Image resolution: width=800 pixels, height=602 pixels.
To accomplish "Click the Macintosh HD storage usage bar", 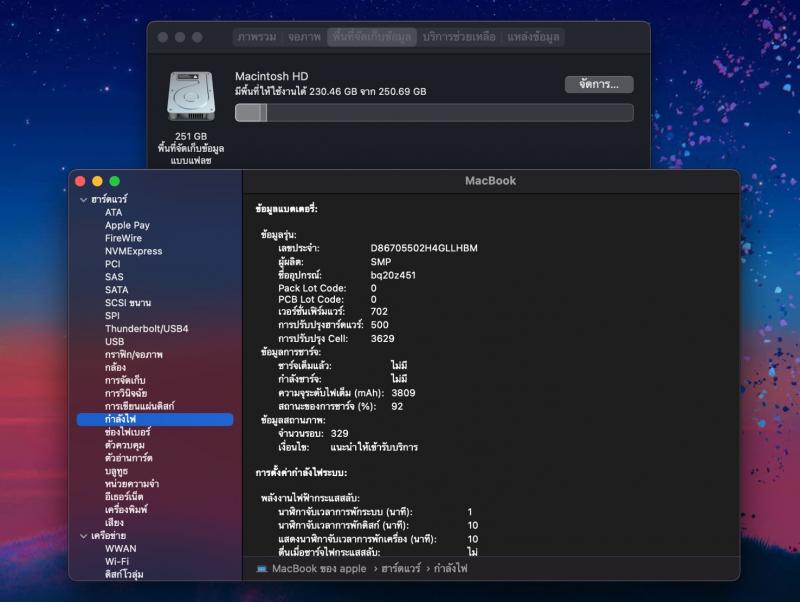I will point(434,113).
